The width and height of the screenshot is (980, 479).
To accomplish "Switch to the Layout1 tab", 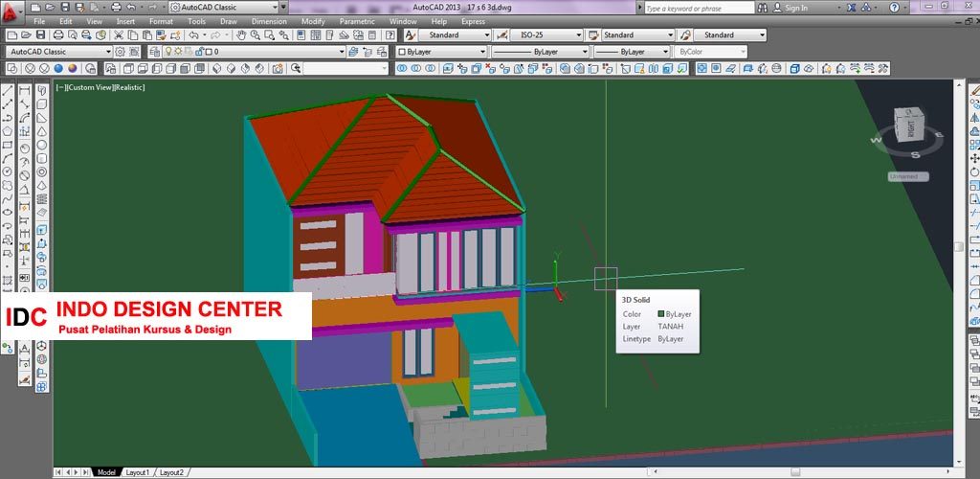I will pyautogui.click(x=138, y=472).
